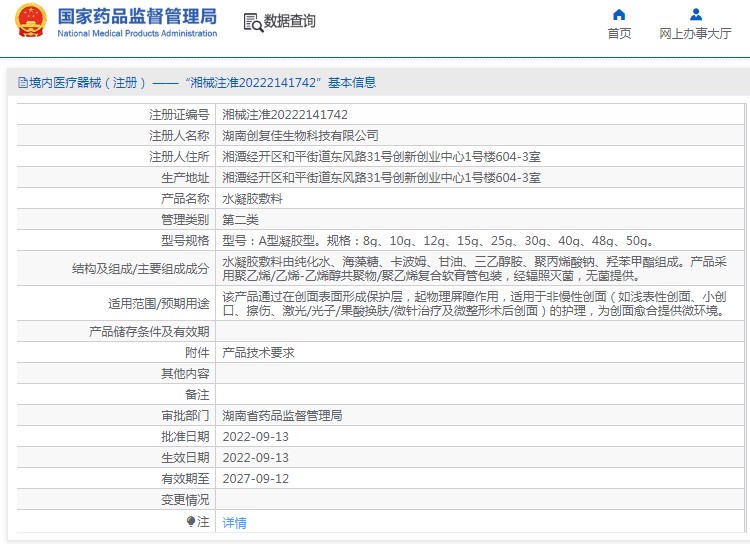The image size is (750, 544).
Task: Open 网上办事大厅 text link
Action: tap(695, 33)
